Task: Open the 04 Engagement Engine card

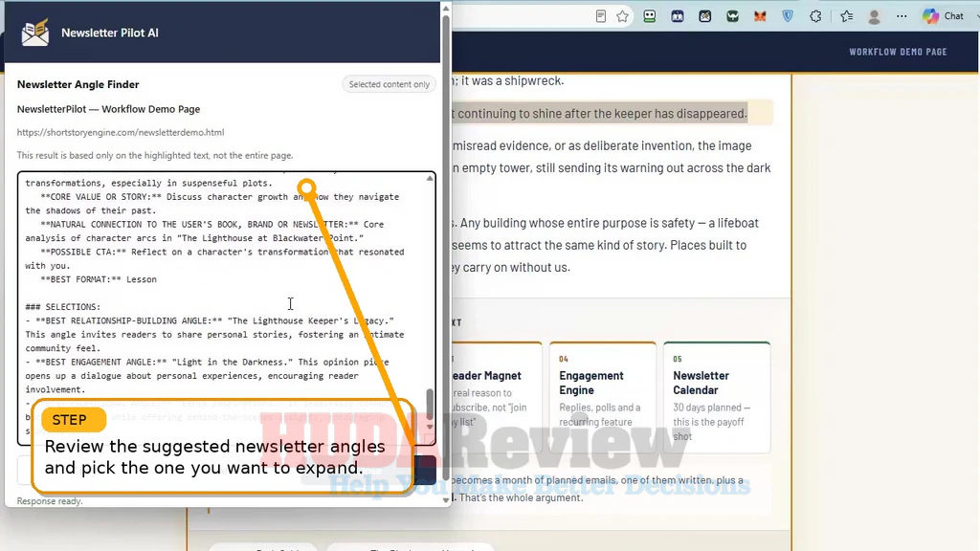Action: pos(603,397)
